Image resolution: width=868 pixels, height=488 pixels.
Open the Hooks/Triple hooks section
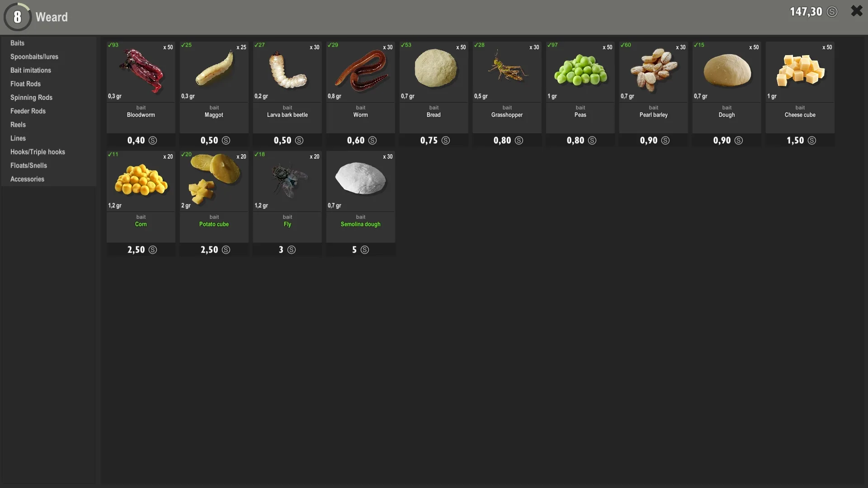pos(38,152)
